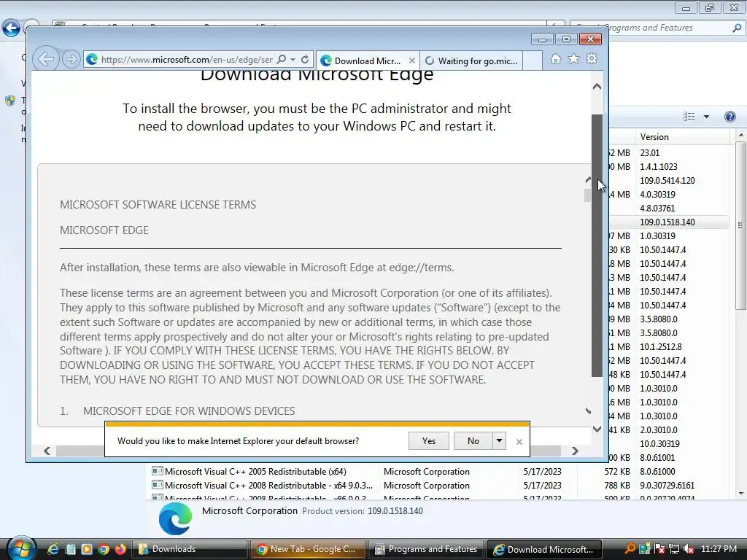Select Microsoft Visual C++ 2008 Redistributable x64 row

pos(438,485)
